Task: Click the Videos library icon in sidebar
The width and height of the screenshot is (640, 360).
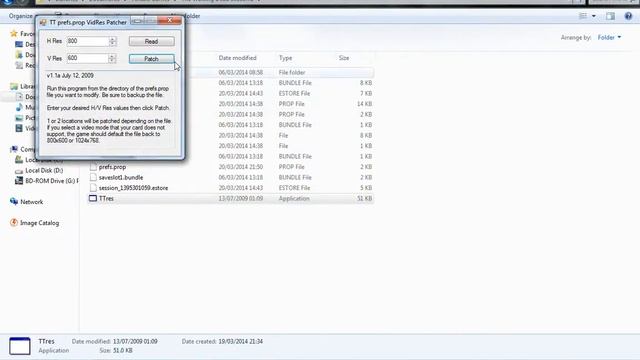Action: pyautogui.click(x=19, y=129)
